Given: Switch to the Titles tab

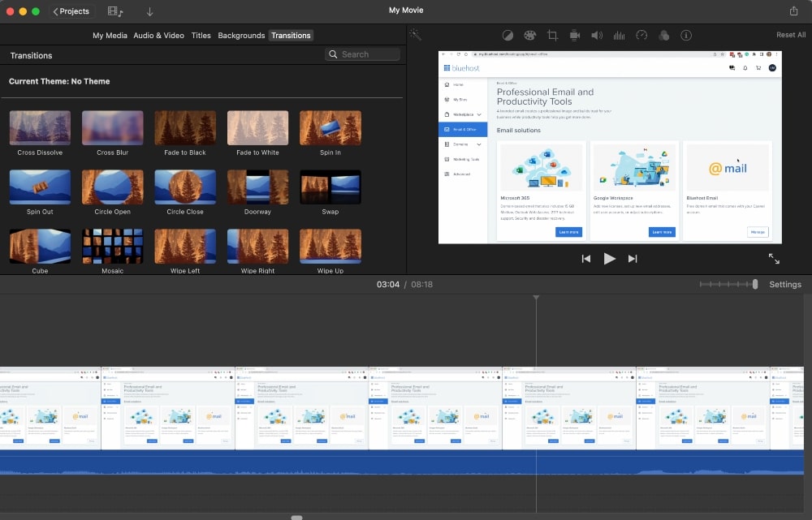Looking at the screenshot, I should (201, 35).
